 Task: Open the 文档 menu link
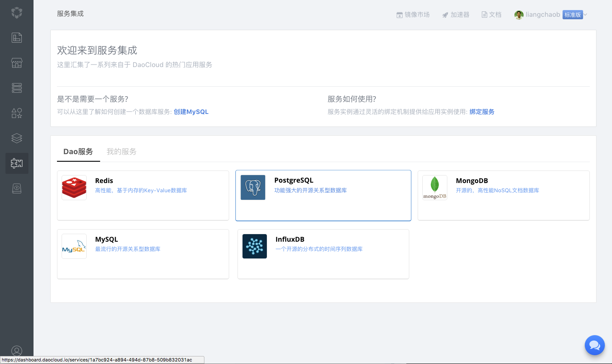tap(495, 15)
